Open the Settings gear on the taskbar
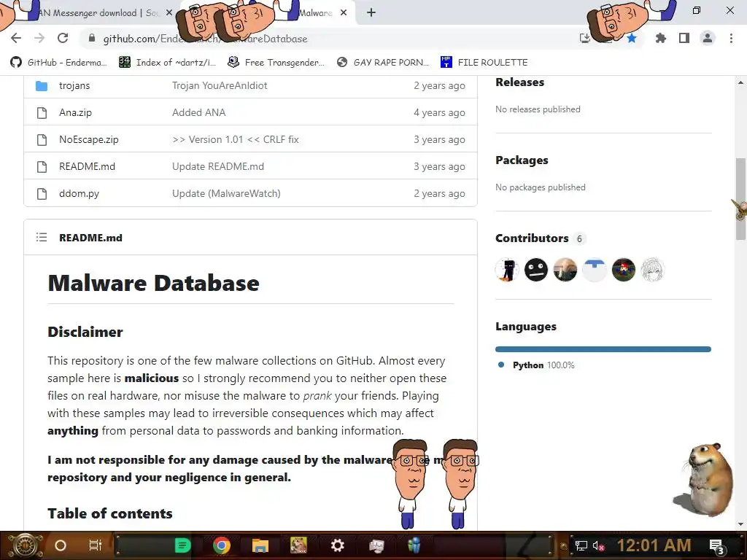The width and height of the screenshot is (747, 560). pos(337,545)
